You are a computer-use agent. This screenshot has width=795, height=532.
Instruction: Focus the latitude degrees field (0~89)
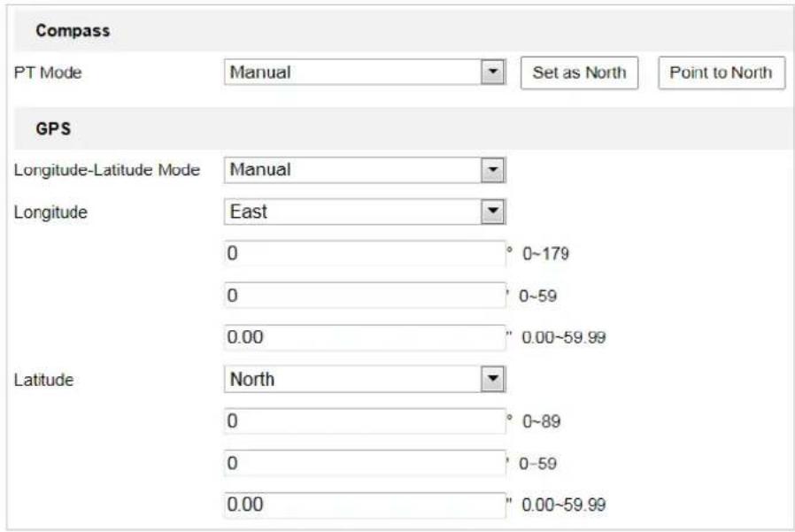[365, 421]
